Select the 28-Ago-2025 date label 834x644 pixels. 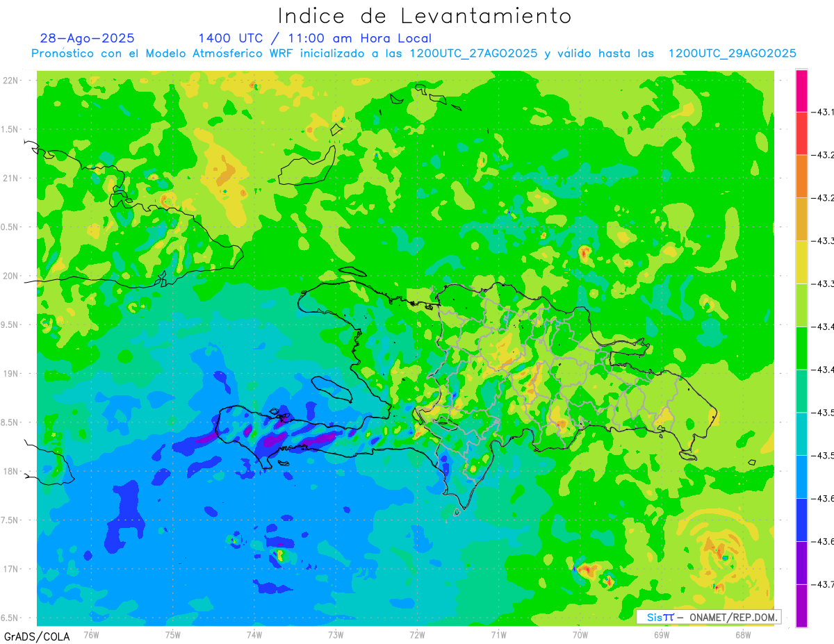87,38
